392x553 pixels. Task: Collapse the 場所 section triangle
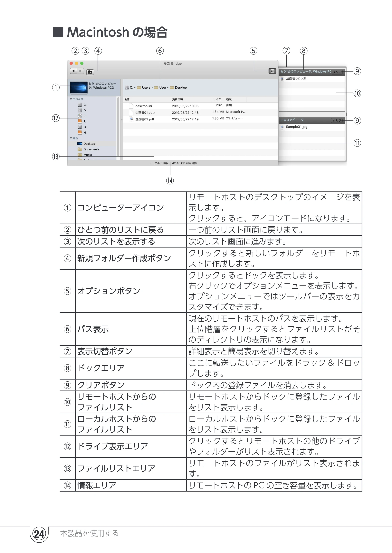click(71, 138)
